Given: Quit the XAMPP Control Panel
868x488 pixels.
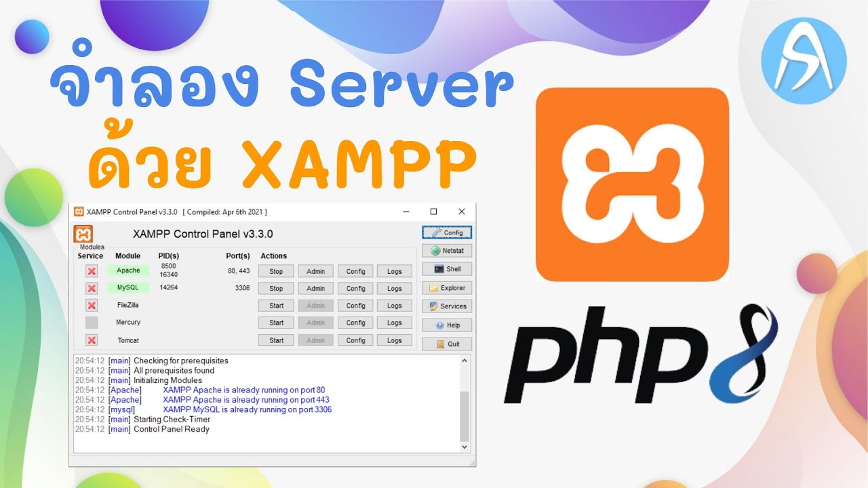Looking at the screenshot, I should (447, 344).
